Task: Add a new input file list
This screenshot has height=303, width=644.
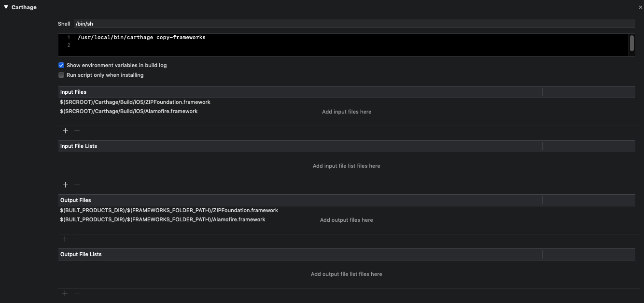Action: [65, 185]
